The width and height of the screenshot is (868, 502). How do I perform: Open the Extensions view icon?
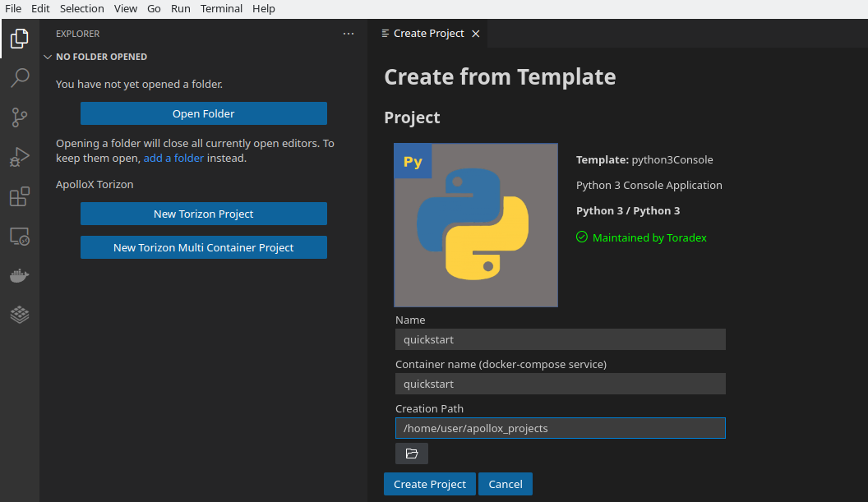pos(20,197)
